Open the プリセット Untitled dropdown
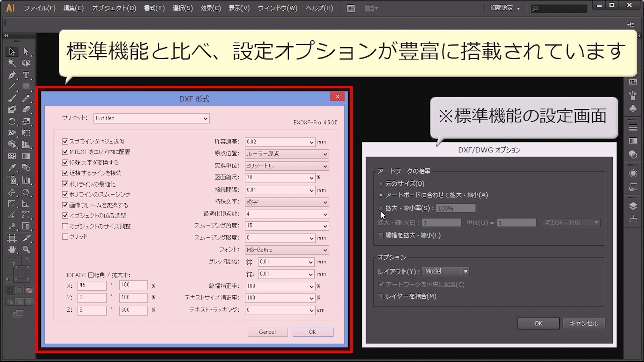 pyautogui.click(x=151, y=118)
